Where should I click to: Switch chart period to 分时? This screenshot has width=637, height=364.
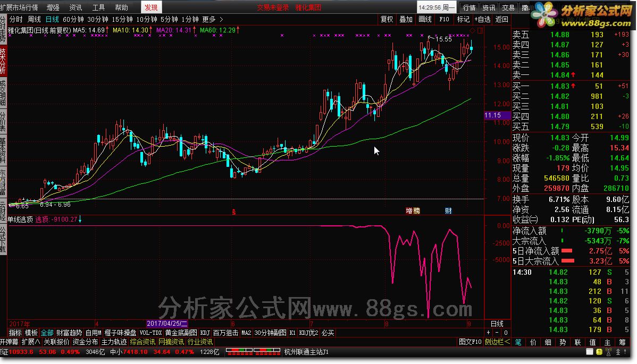coord(16,19)
